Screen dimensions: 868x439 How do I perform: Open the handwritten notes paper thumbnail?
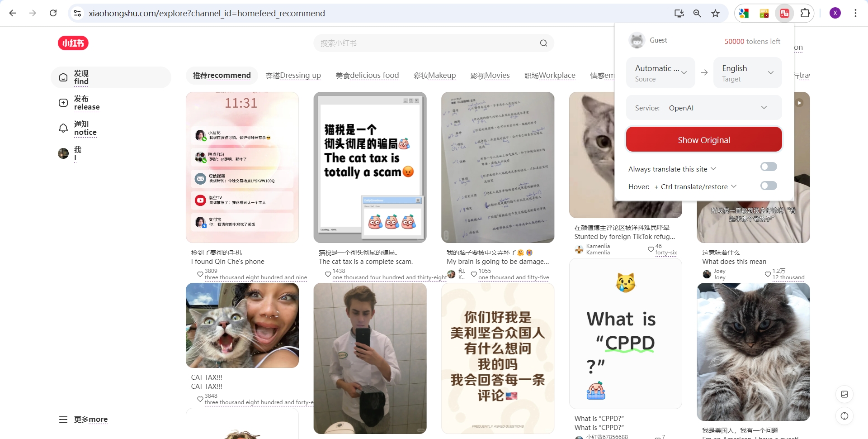click(498, 167)
